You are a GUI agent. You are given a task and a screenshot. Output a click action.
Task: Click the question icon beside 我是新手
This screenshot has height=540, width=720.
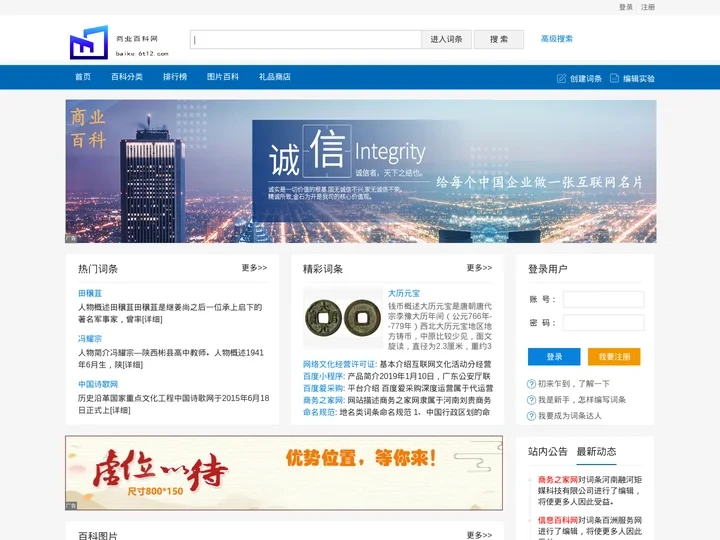(531, 400)
